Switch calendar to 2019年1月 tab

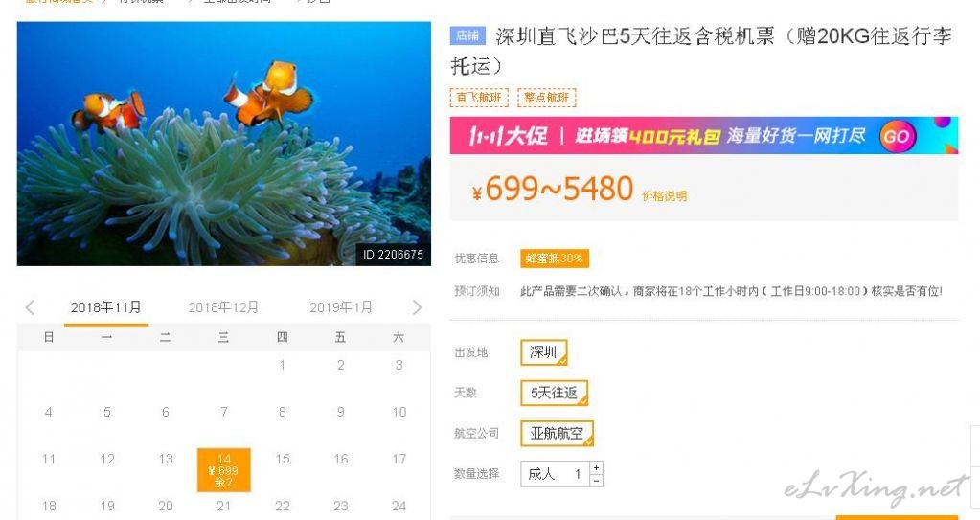pyautogui.click(x=341, y=307)
